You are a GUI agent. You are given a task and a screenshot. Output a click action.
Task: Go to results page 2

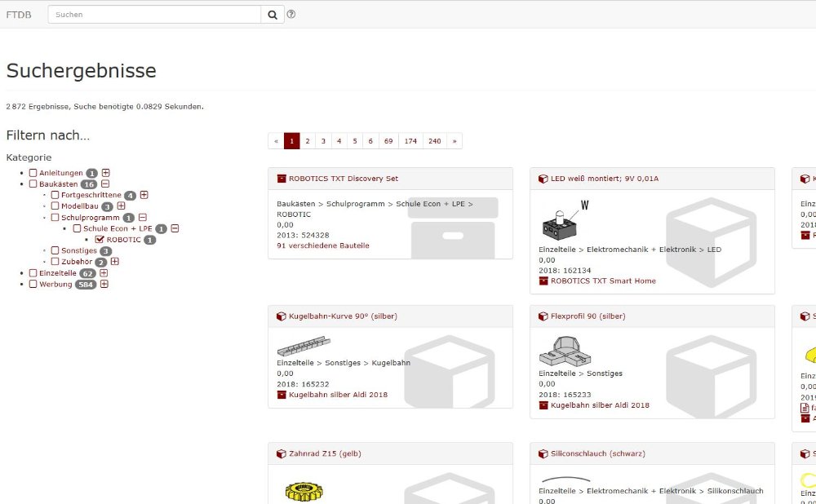tap(308, 141)
